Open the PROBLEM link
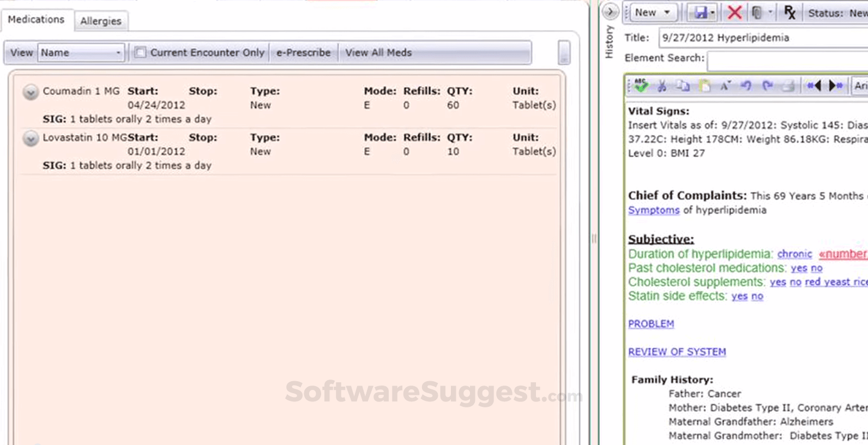 651,324
